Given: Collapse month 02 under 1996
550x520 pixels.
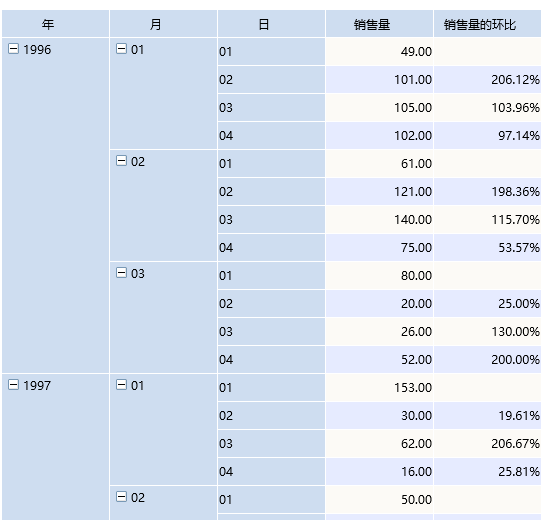Looking at the screenshot, I should (121, 161).
